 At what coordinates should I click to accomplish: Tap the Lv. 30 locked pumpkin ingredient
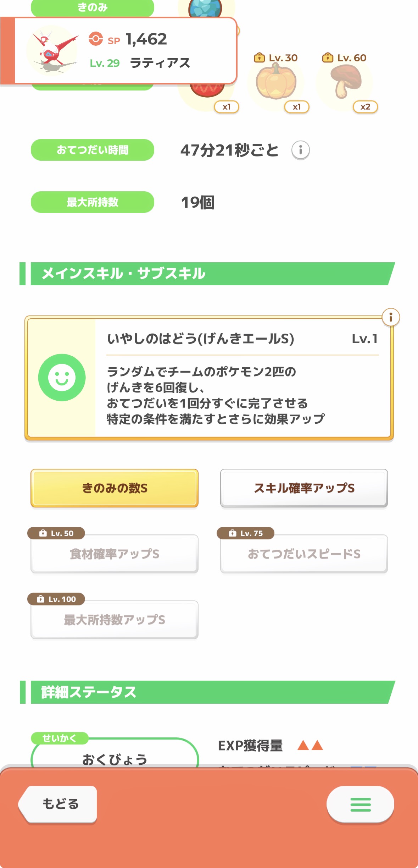coord(276,83)
